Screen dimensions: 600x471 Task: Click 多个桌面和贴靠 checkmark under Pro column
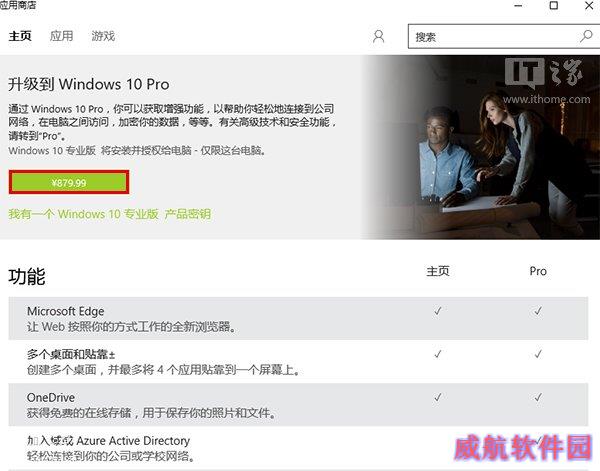(538, 354)
